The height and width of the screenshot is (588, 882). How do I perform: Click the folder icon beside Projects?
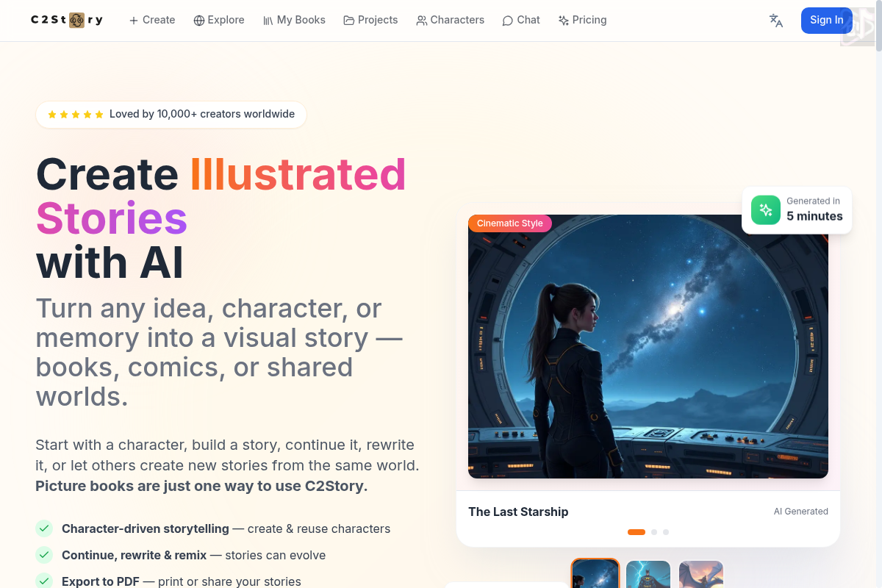(x=349, y=21)
